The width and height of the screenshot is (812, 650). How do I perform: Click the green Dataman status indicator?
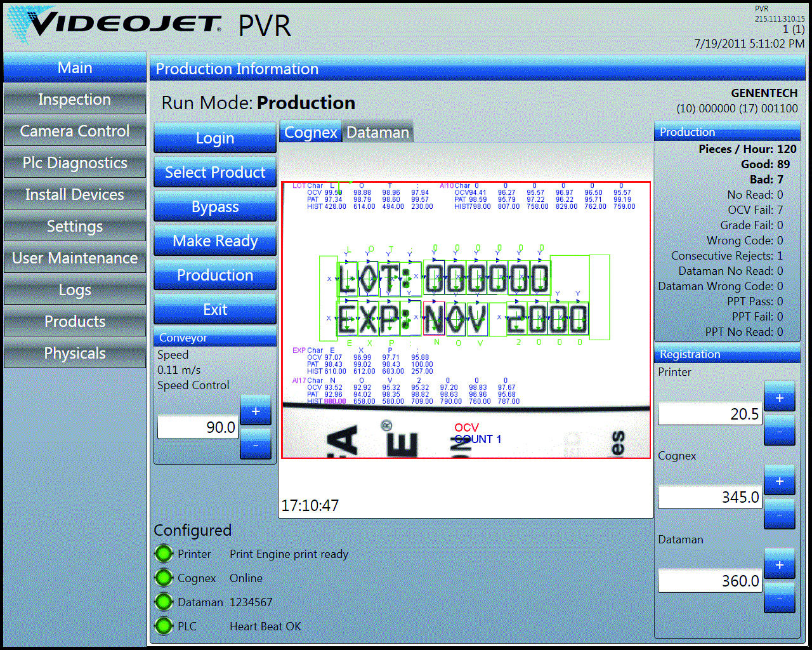coord(164,602)
